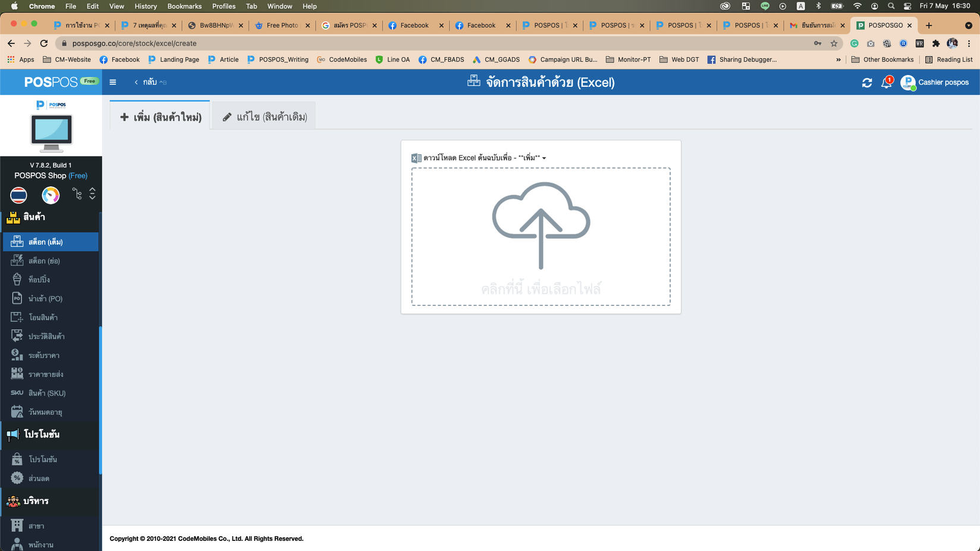Click the sidebar expand/collapse arrows icon

[x=92, y=194]
